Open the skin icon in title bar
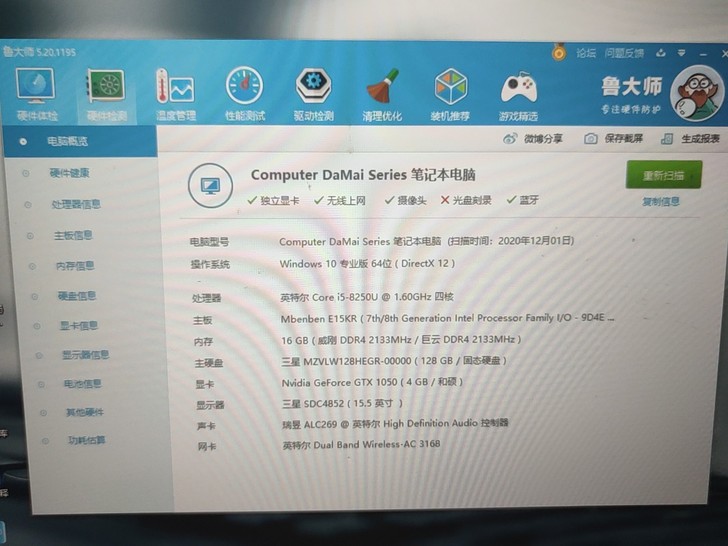 pyautogui.click(x=661, y=53)
